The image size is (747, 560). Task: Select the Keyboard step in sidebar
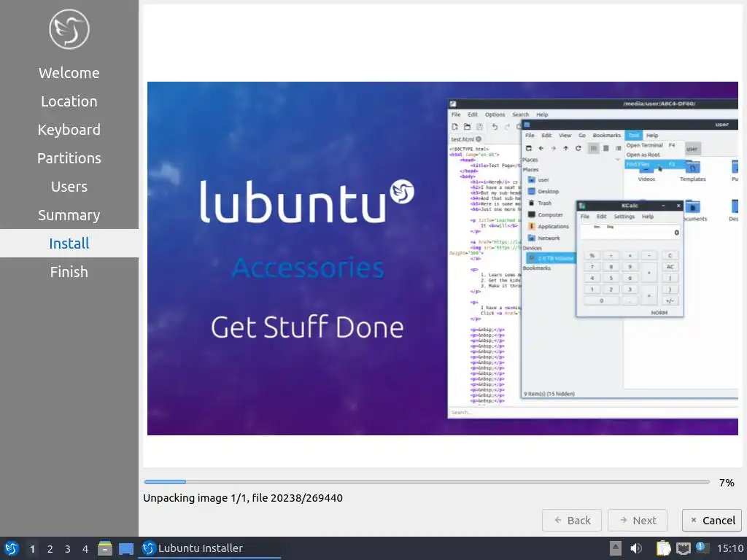69,130
